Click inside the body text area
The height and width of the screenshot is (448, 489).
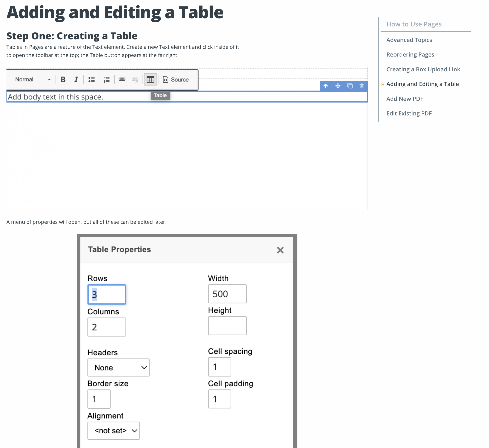coord(187,97)
